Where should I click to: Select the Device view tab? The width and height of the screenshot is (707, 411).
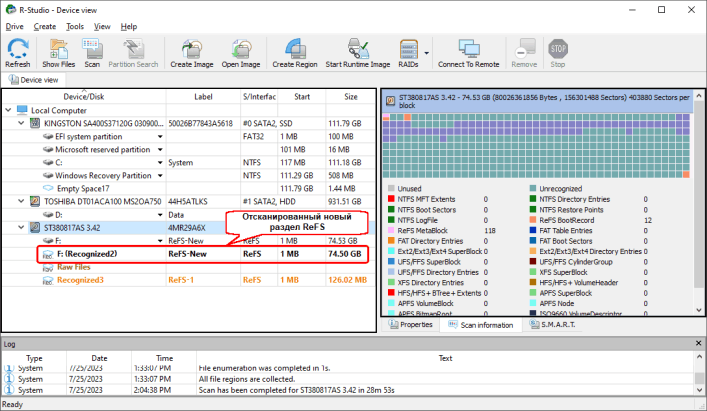pyautogui.click(x=34, y=80)
